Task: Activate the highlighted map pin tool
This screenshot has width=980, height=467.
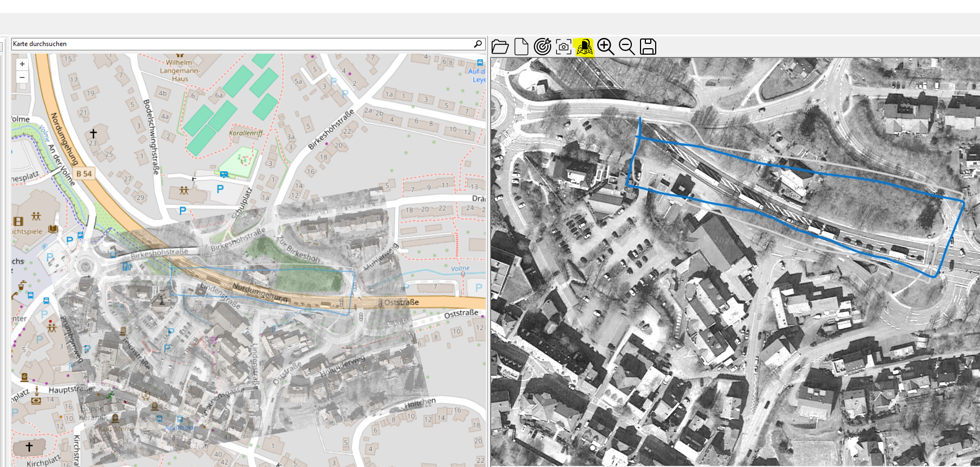Action: pos(584,47)
